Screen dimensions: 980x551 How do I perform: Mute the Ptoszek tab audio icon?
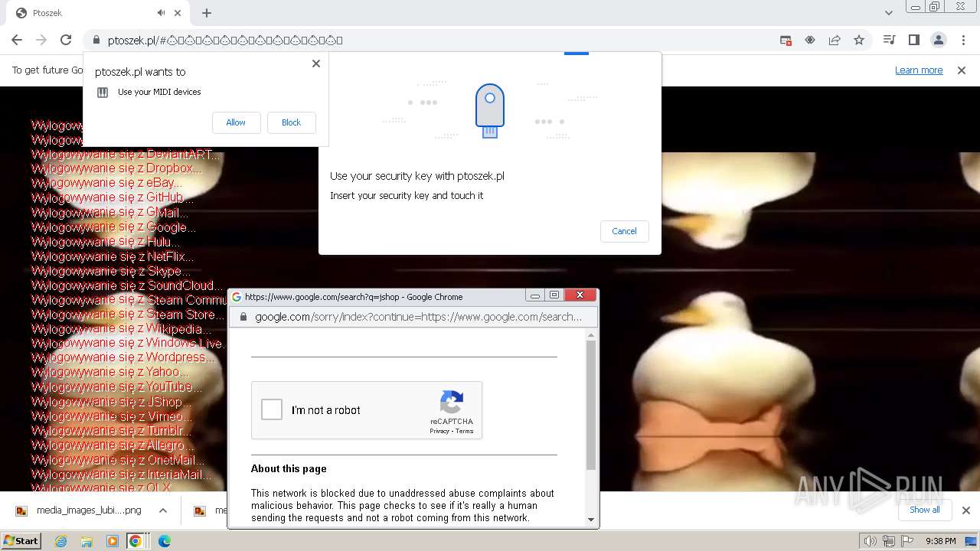[x=162, y=13]
